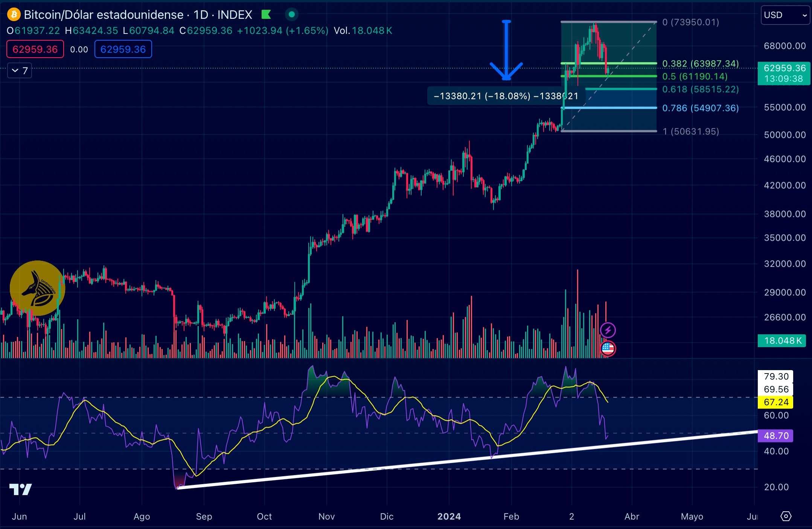This screenshot has width=812, height=529.
Task: Click the 0 (73950.01) Fibonacci level label
Action: [691, 22]
